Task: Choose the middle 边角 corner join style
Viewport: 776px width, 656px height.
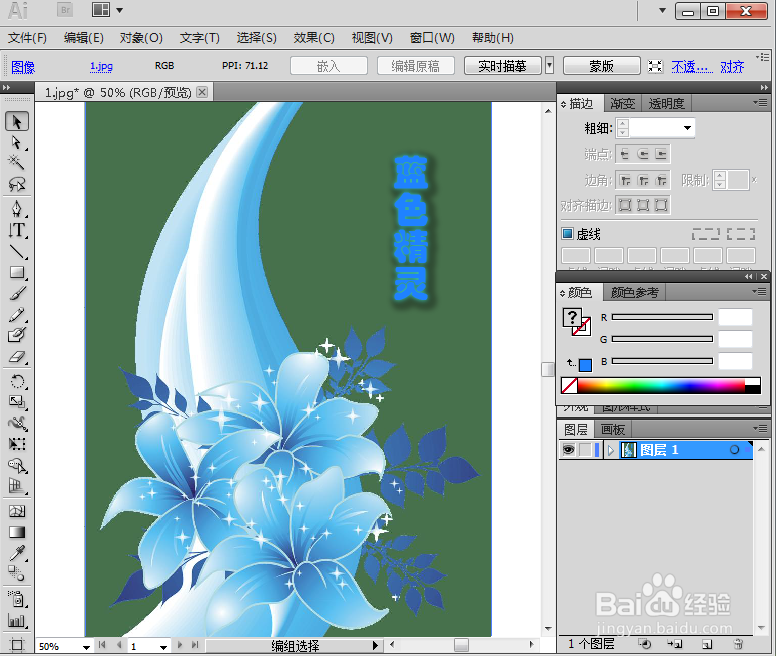Action: point(643,180)
